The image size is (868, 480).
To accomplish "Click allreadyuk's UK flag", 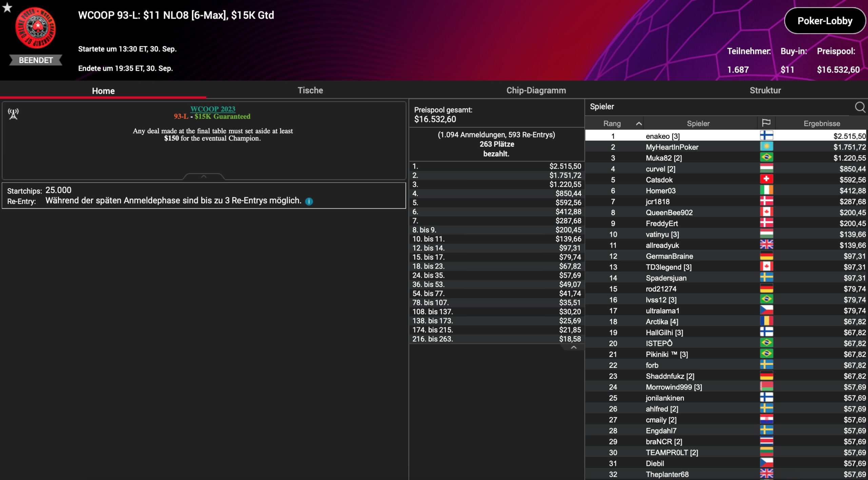I will [x=766, y=245].
